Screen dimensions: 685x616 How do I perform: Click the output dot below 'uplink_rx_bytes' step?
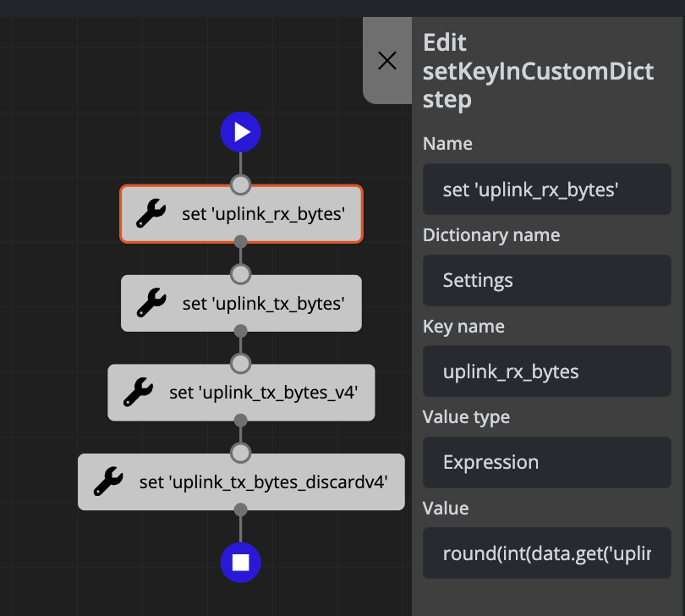[x=241, y=242]
